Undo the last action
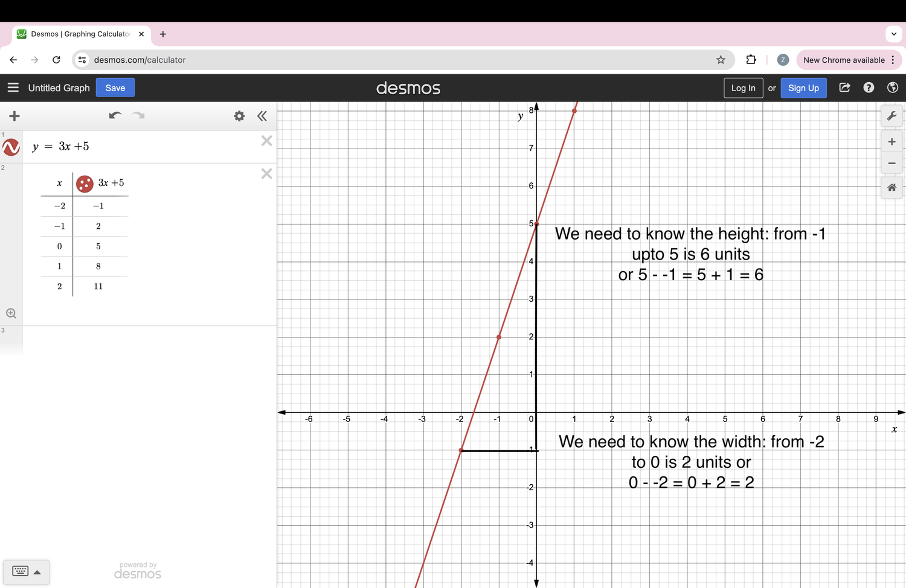The image size is (906, 588). tap(115, 115)
